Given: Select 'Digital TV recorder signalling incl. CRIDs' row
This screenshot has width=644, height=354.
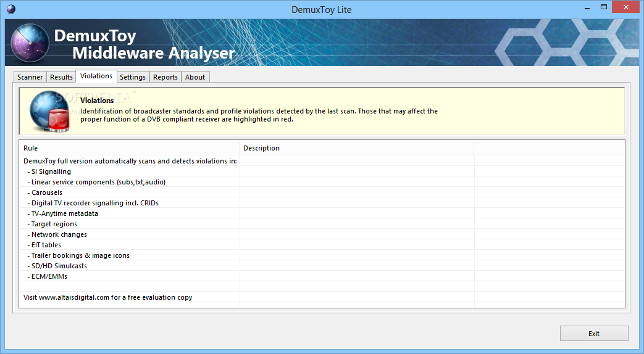Looking at the screenshot, I should pos(322,203).
